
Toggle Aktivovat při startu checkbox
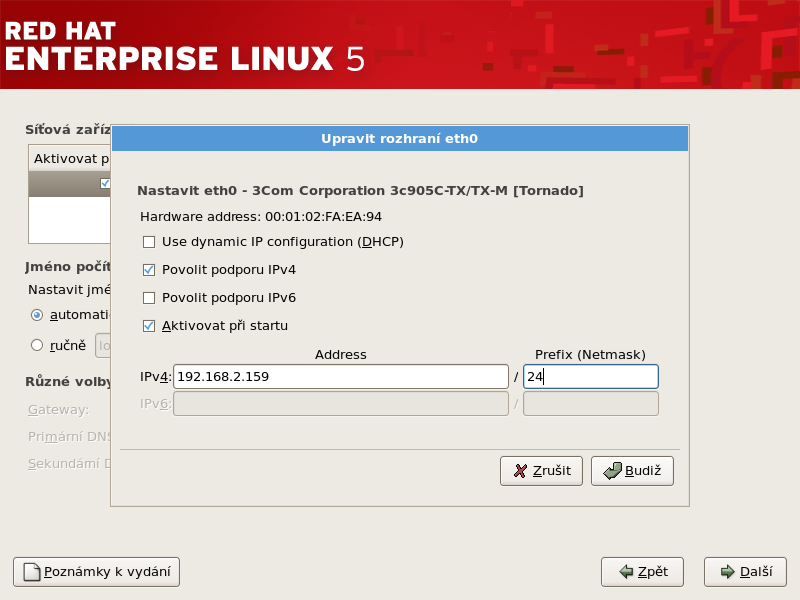149,326
